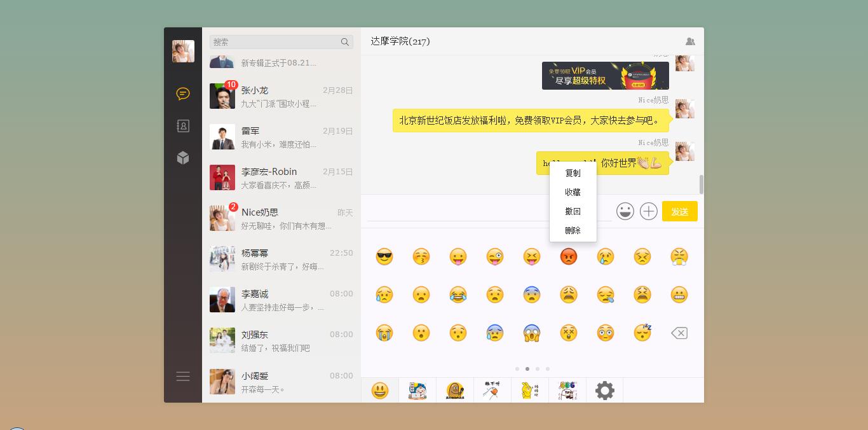Open the VIP会员 banner image message

pos(606,76)
